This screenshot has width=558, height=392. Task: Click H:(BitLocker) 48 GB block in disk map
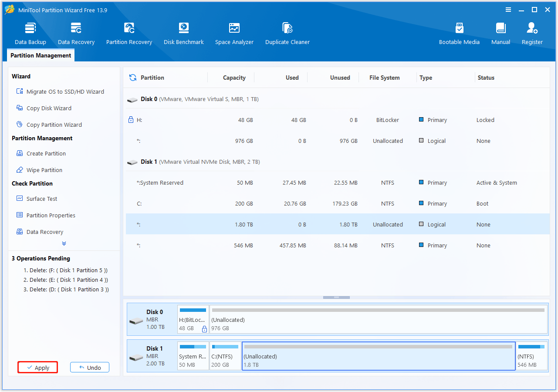click(193, 319)
